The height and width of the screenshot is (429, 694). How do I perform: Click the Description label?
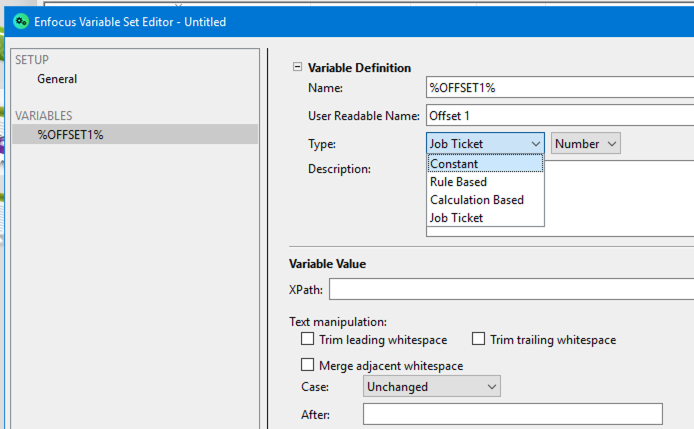(339, 169)
